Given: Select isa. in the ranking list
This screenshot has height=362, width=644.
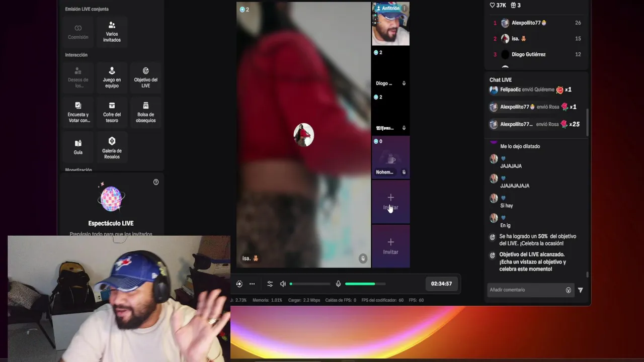Looking at the screenshot, I should pos(536,38).
